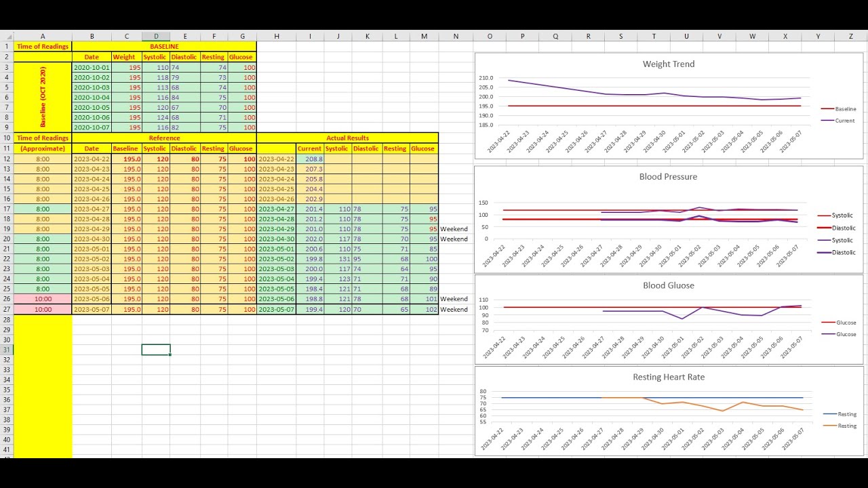This screenshot has height=488, width=868.
Task: Click the 'Reference' section header cell
Action: (164, 138)
